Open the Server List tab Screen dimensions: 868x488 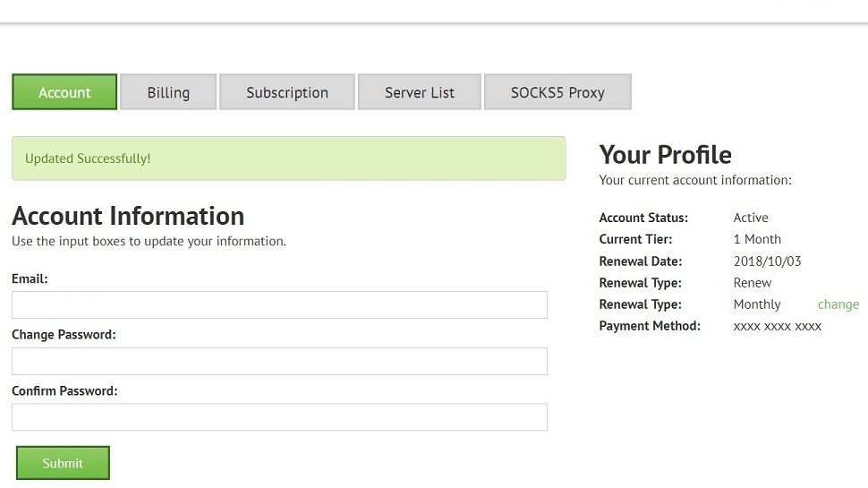(x=420, y=92)
